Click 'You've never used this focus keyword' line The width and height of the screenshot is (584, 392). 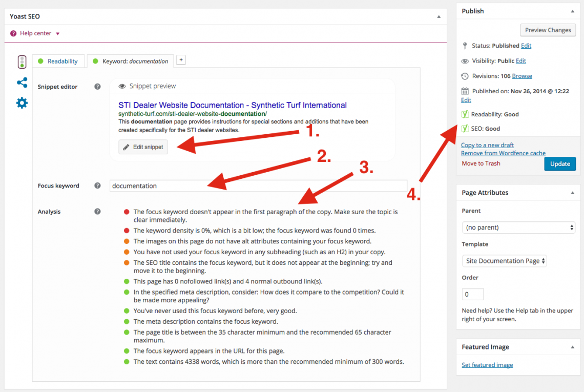tap(215, 311)
